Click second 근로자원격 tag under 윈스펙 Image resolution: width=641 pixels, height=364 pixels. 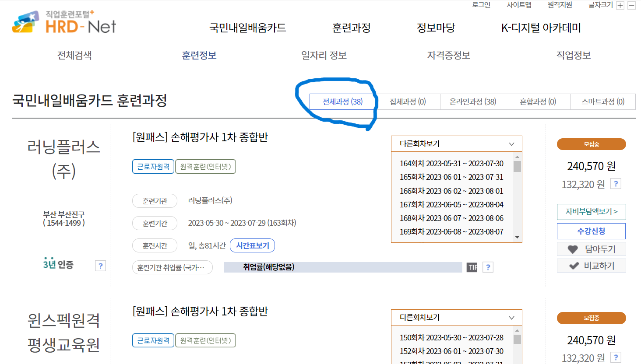click(x=153, y=340)
